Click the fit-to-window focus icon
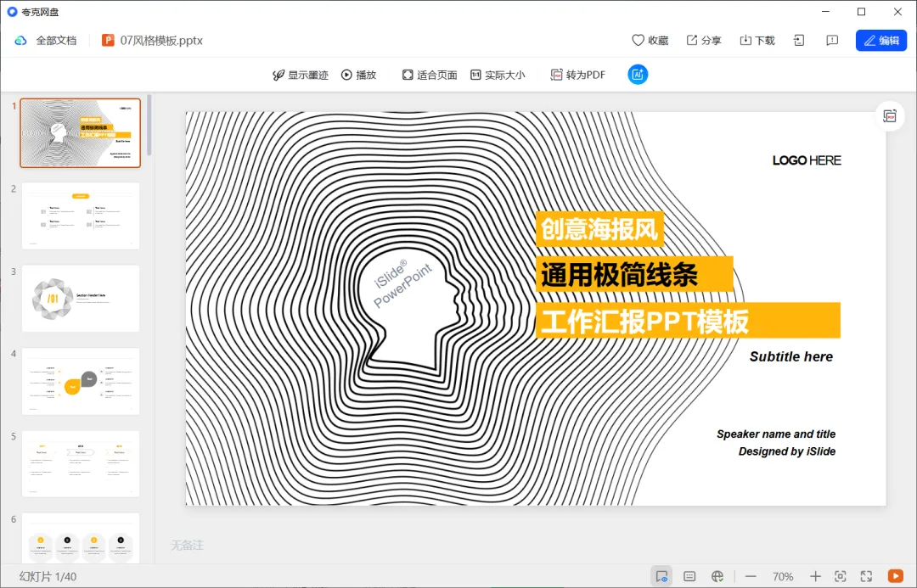Screen dimensions: 917x588 pos(841,576)
